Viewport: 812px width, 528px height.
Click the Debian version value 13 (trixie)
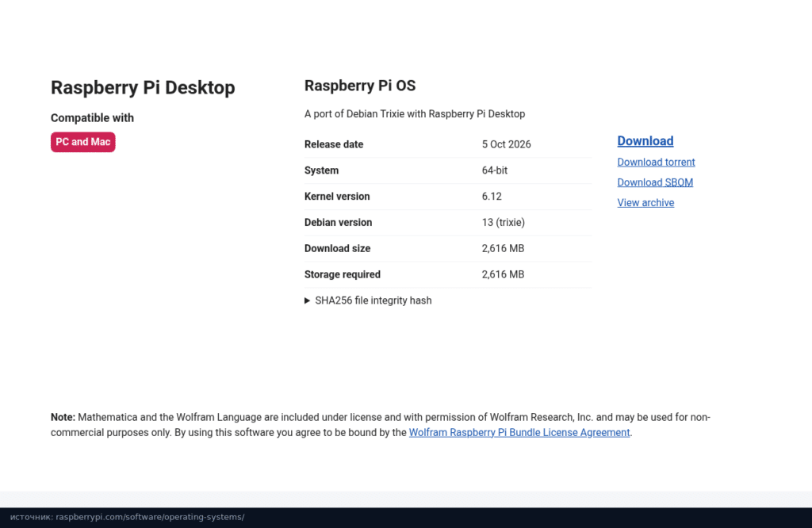click(x=504, y=222)
